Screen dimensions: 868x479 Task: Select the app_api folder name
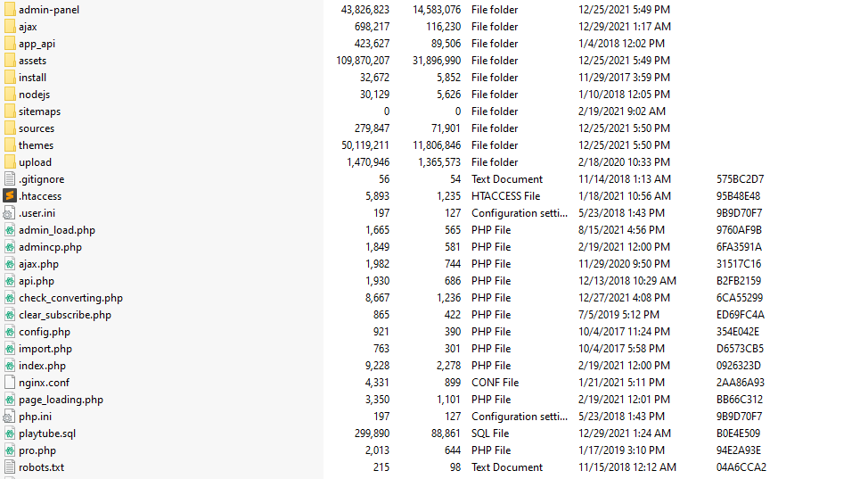click(x=37, y=44)
